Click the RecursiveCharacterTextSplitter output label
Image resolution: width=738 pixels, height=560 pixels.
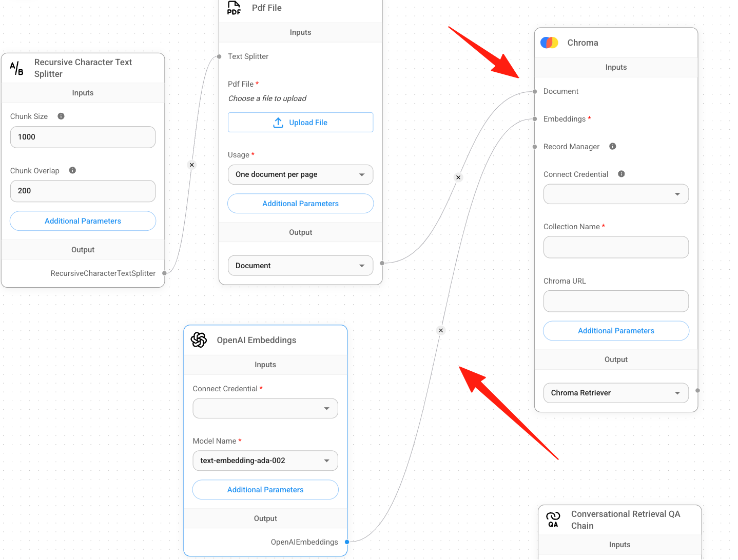[103, 273]
